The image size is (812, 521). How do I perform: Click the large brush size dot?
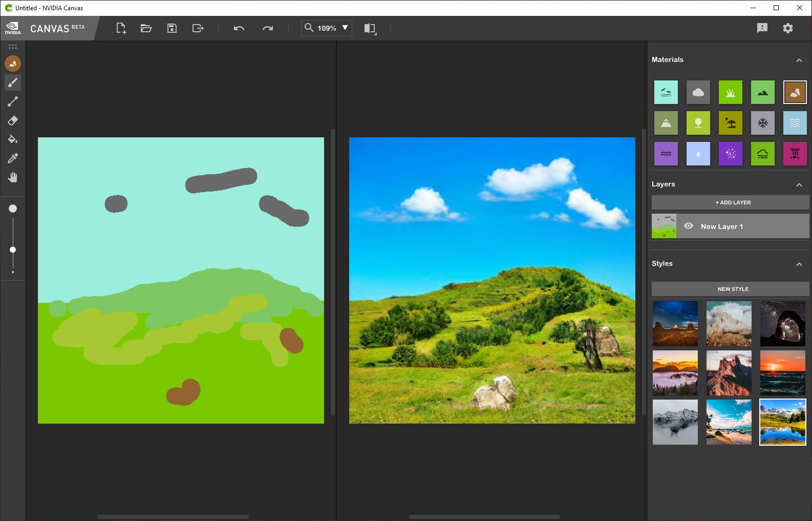[13, 209]
